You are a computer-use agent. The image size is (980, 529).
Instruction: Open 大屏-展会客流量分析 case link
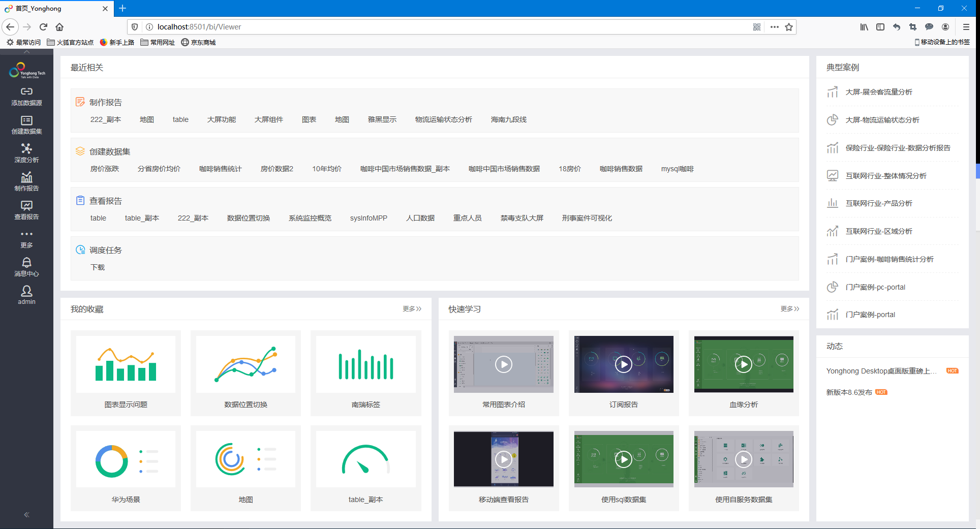click(878, 92)
